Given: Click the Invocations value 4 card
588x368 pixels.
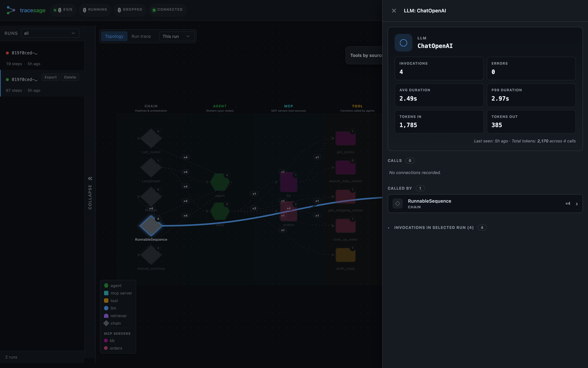Looking at the screenshot, I should (x=439, y=68).
